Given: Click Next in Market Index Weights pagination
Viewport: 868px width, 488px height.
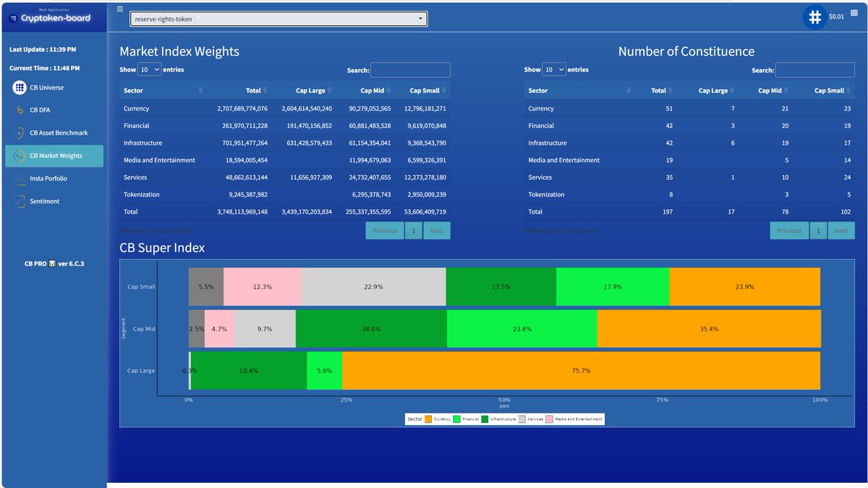Looking at the screenshot, I should (x=437, y=231).
